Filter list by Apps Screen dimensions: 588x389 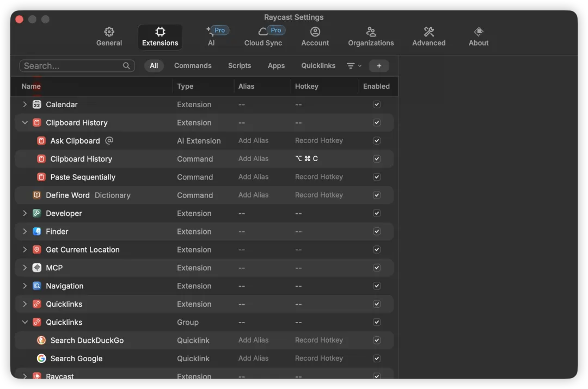pyautogui.click(x=276, y=66)
